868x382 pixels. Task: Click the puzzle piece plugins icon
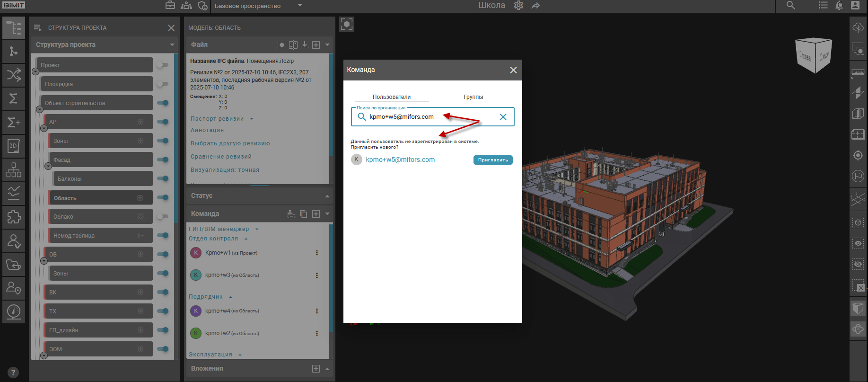[14, 217]
